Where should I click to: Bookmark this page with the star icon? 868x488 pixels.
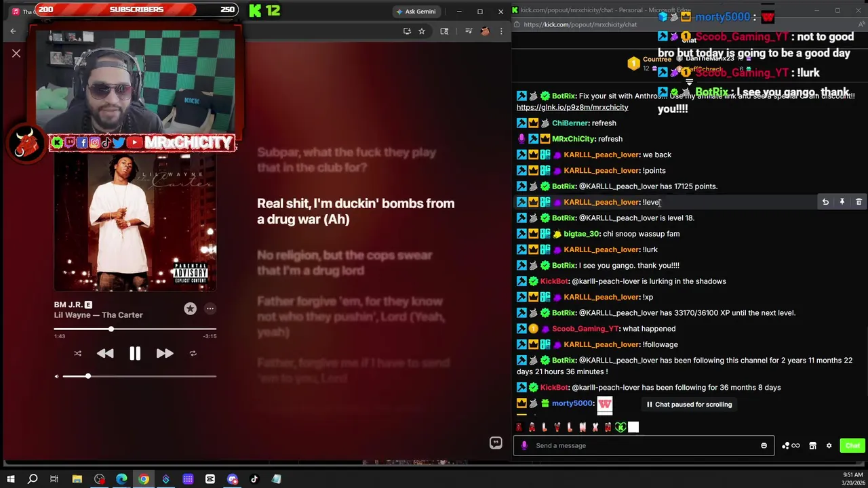point(421,31)
